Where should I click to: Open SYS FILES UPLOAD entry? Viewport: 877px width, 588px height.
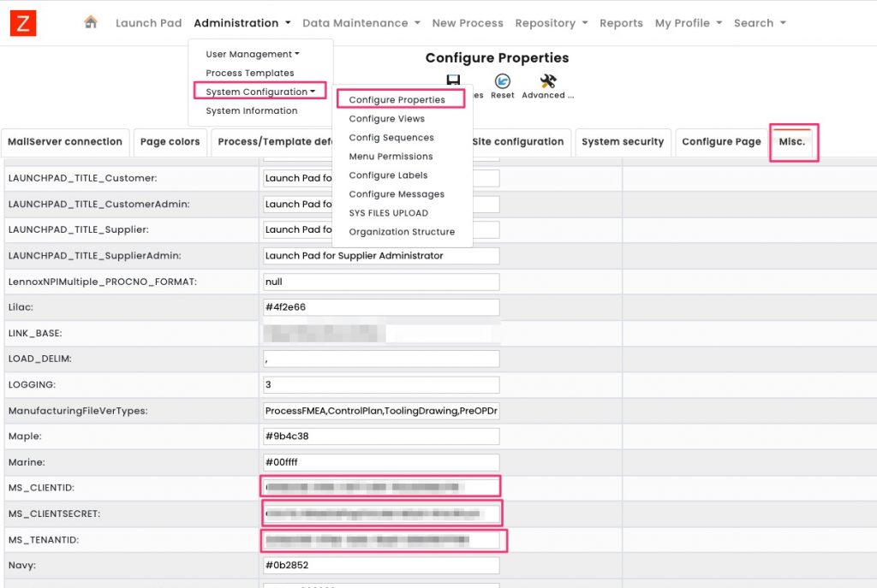click(389, 213)
